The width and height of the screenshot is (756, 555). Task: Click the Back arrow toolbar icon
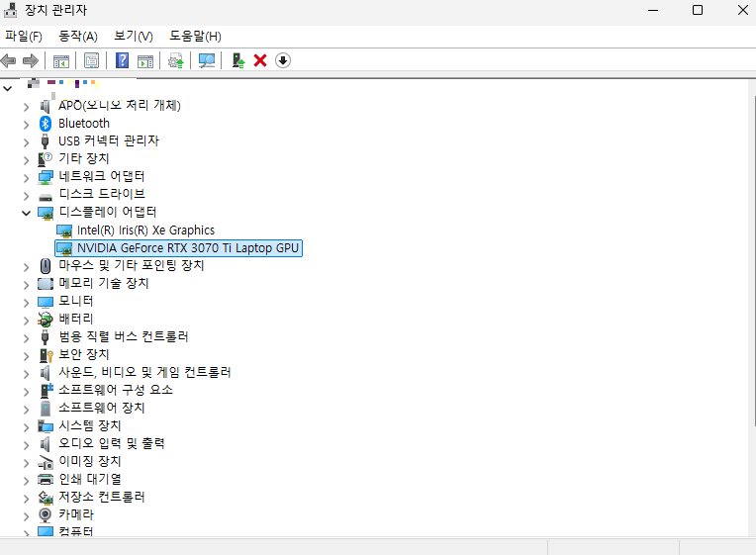point(8,60)
